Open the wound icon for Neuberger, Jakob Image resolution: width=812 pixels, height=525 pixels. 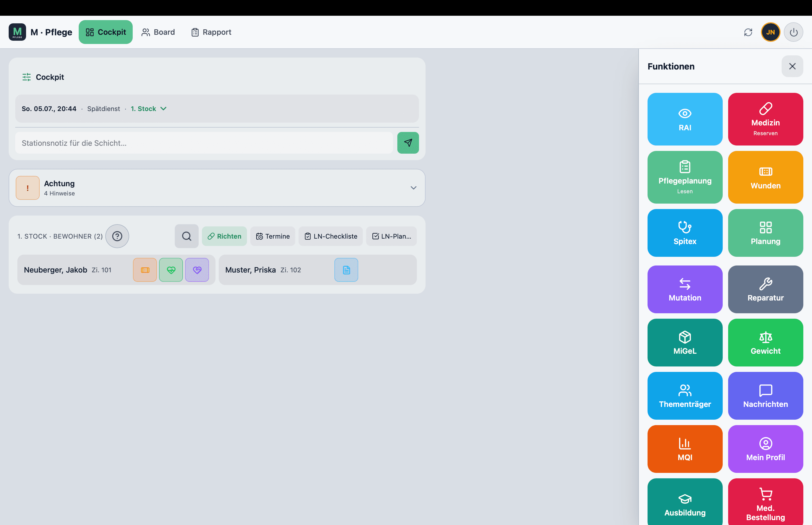tap(145, 270)
